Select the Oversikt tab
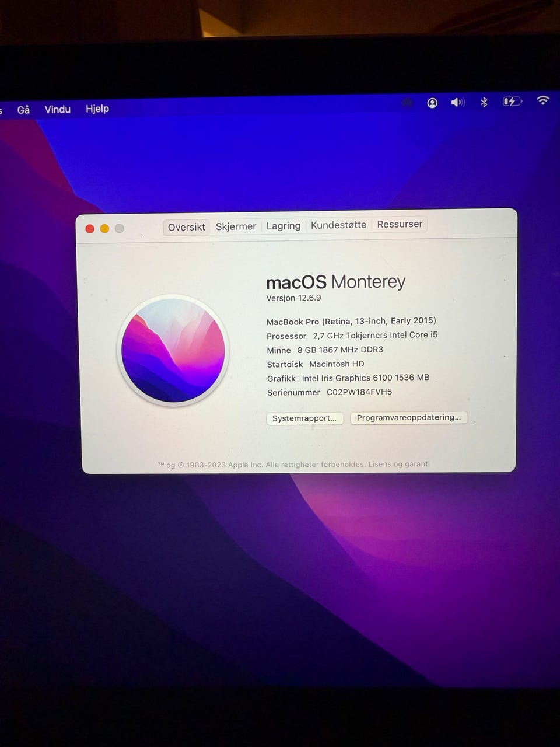Screen dimensions: 560x747 [x=187, y=227]
